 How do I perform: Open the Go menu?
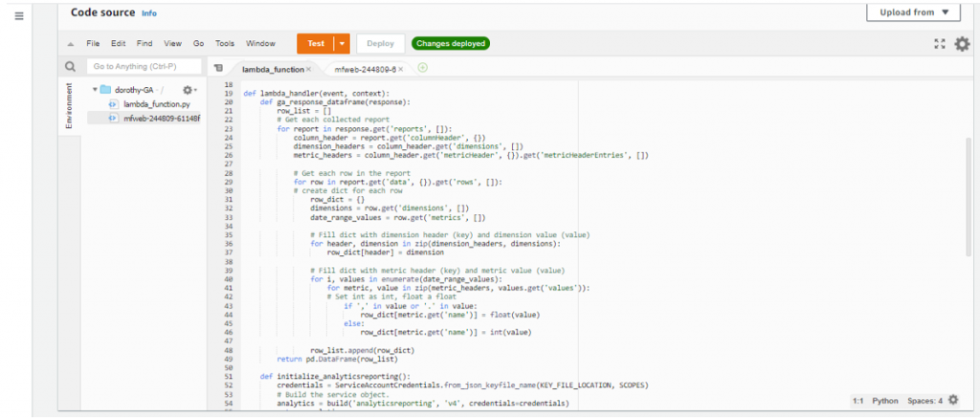click(x=199, y=44)
